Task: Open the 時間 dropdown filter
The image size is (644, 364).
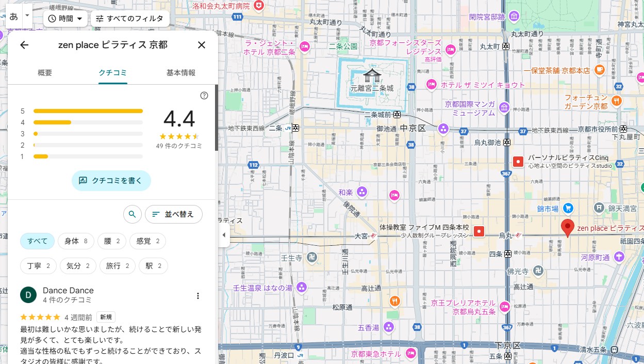Action: coord(65,19)
